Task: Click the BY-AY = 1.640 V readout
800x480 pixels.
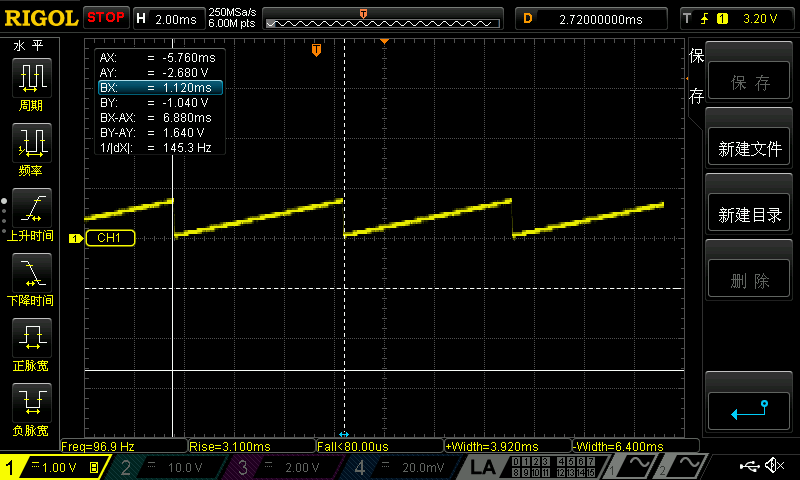Action: (x=152, y=133)
